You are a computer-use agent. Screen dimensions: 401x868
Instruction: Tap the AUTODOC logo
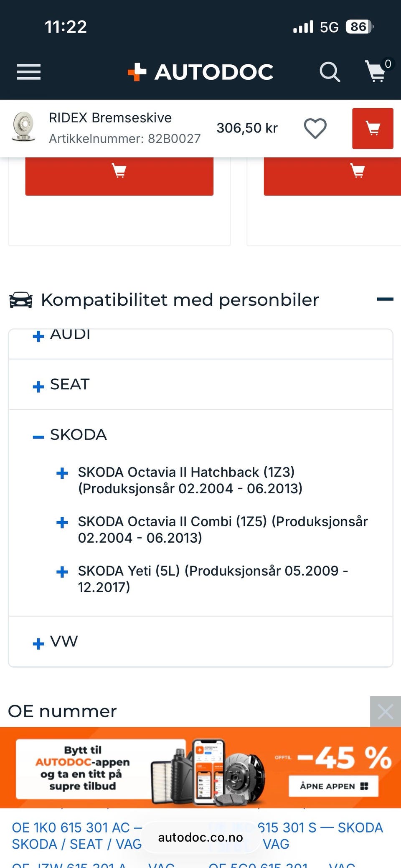click(x=200, y=72)
